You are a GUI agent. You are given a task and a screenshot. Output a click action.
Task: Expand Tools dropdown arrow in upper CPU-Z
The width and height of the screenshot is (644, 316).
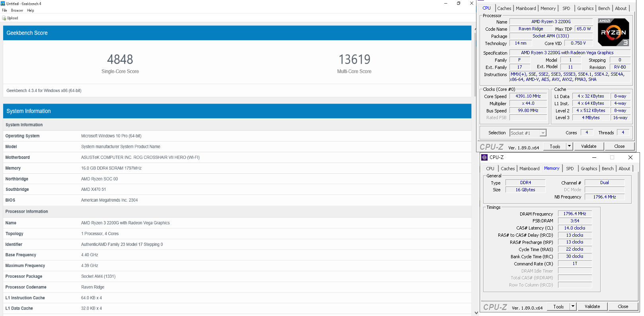[570, 146]
